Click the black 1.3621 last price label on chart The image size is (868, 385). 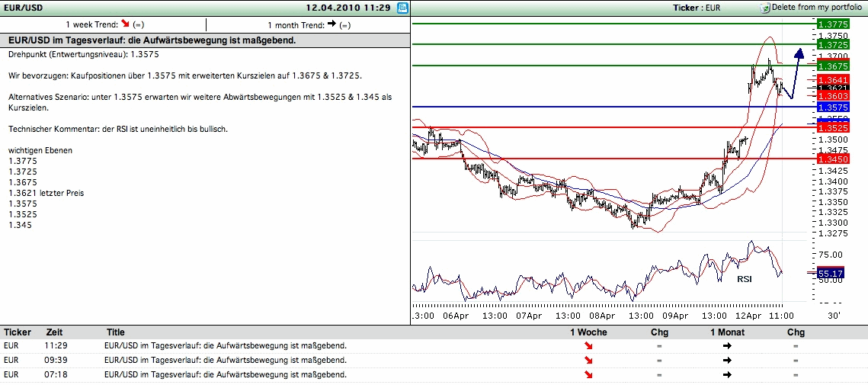(x=833, y=88)
